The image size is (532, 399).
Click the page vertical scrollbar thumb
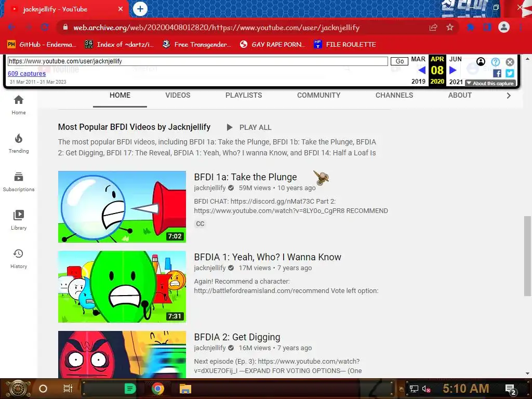point(527,256)
